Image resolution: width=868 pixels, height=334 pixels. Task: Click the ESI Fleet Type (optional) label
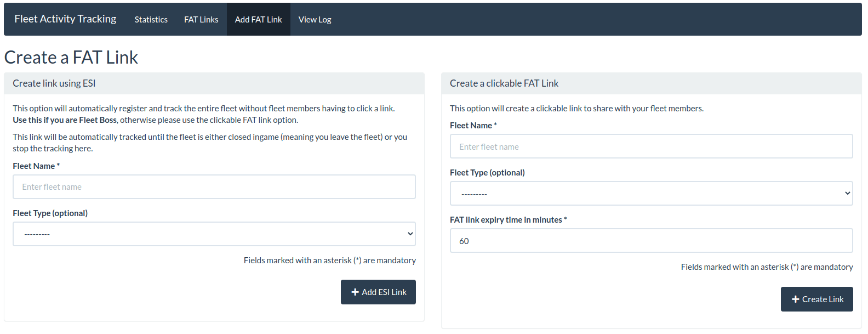click(50, 213)
